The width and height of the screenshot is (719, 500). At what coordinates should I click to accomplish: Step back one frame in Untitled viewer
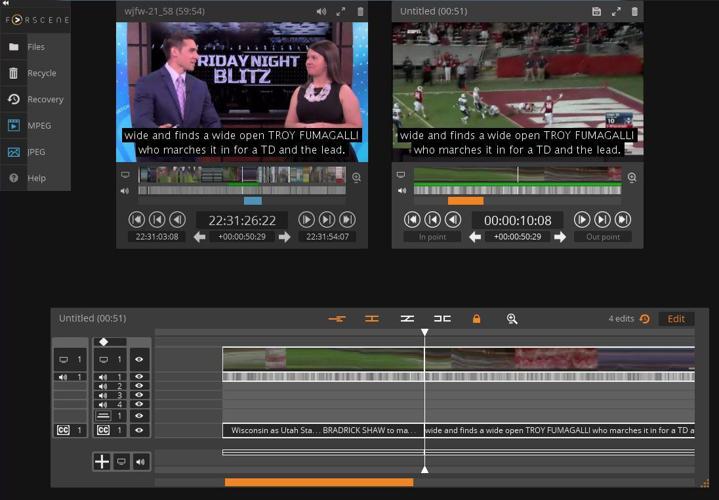point(453,220)
